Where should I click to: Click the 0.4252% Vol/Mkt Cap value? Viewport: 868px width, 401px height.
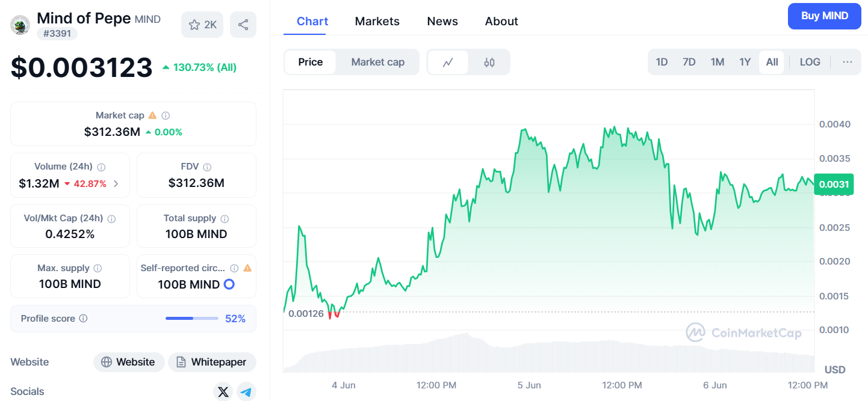pos(70,234)
